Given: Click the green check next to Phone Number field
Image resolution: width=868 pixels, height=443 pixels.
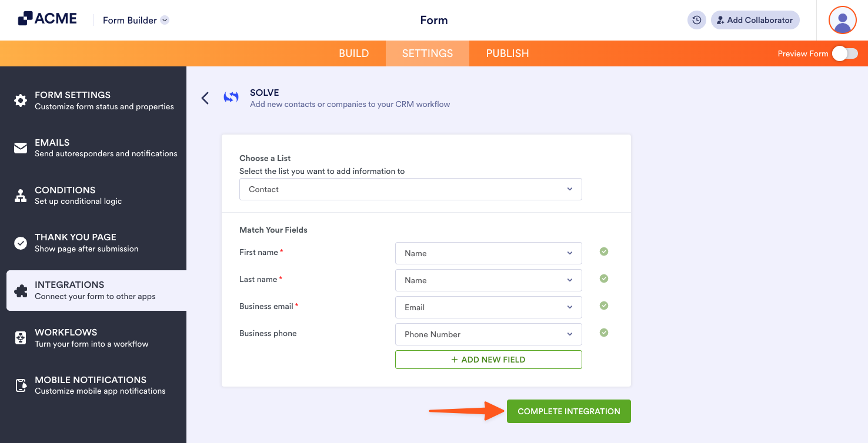Looking at the screenshot, I should [x=603, y=333].
